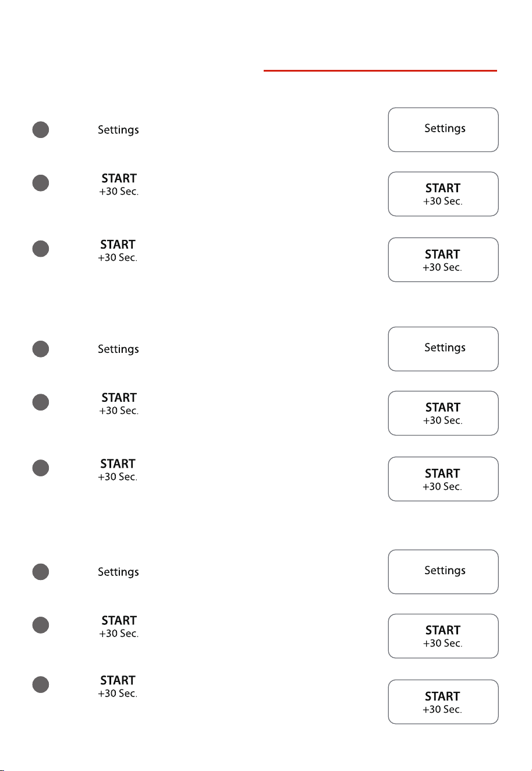
Task: Click the first boxed START button in middle group
Action: [x=444, y=413]
